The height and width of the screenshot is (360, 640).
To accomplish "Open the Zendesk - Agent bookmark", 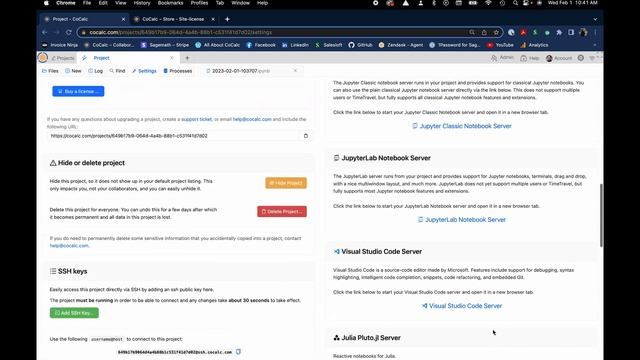I will [x=401, y=45].
